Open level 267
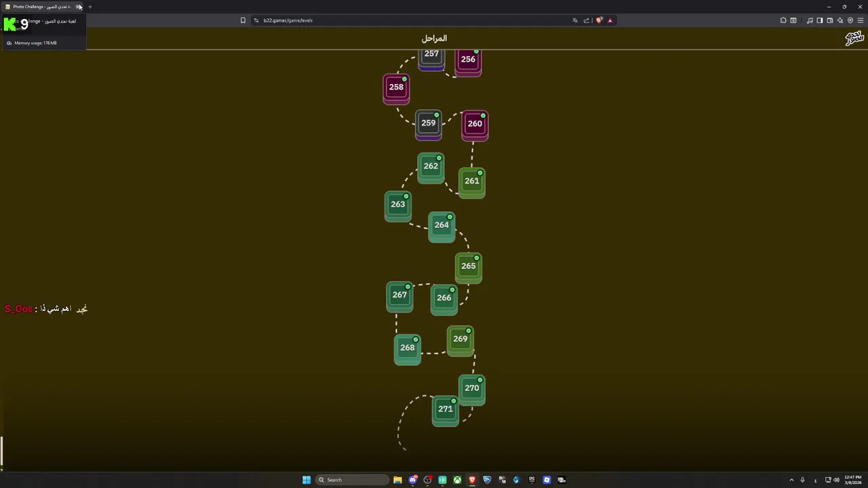The image size is (868, 488). pos(399,296)
